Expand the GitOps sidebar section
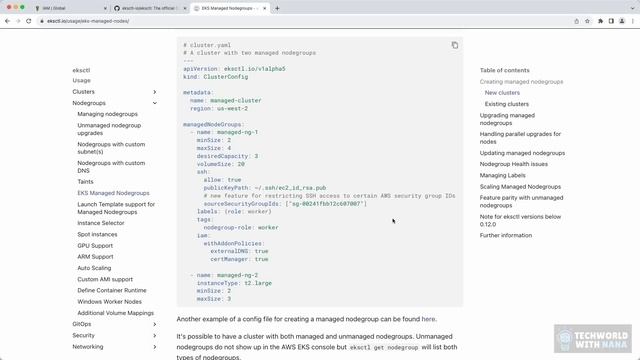Image resolution: width=640 pixels, height=360 pixels. [155, 324]
